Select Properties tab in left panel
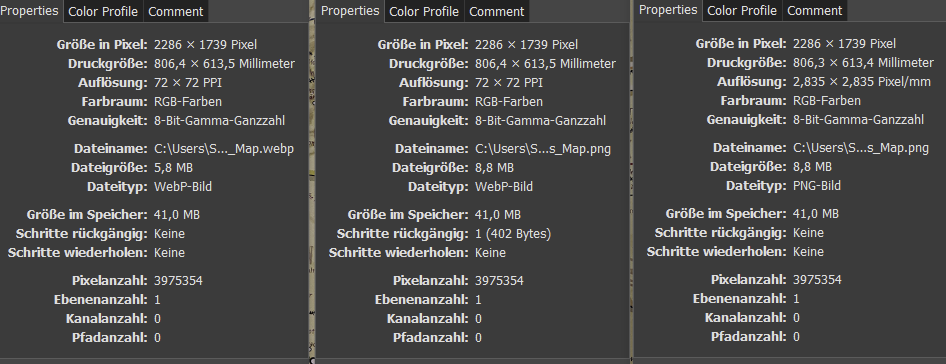946x364 pixels. click(30, 11)
